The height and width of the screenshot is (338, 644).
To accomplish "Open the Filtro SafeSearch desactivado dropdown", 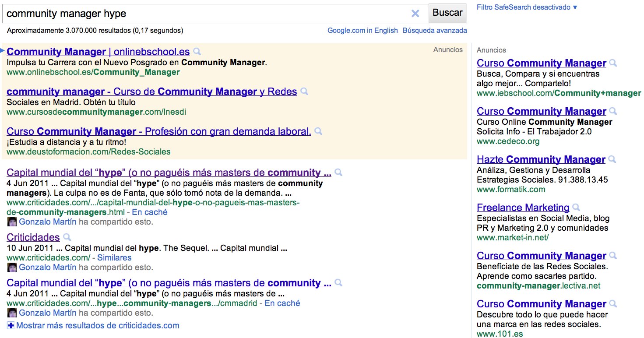I will pos(527,7).
